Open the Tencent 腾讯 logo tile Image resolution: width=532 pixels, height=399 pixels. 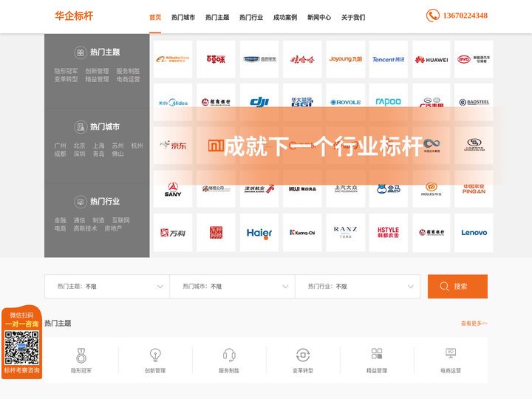tap(388, 59)
